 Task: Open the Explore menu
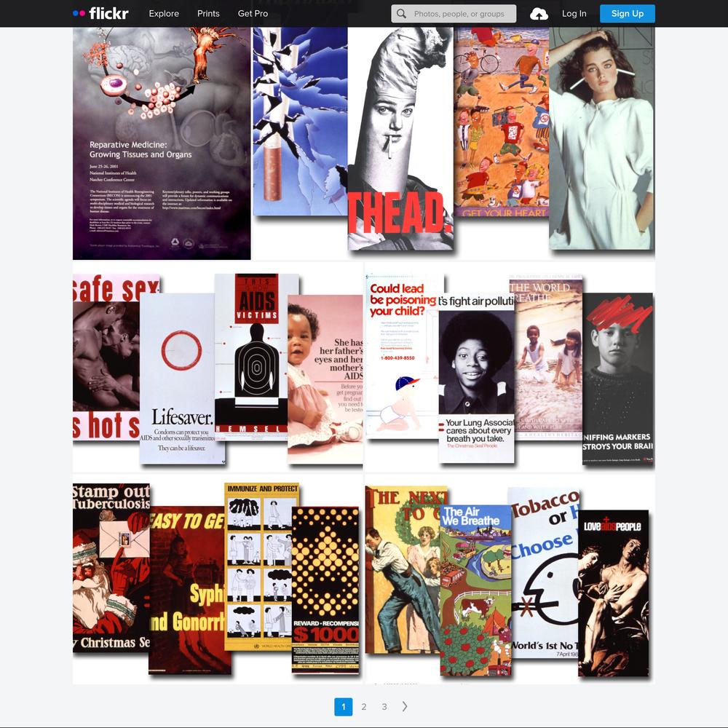(164, 13)
